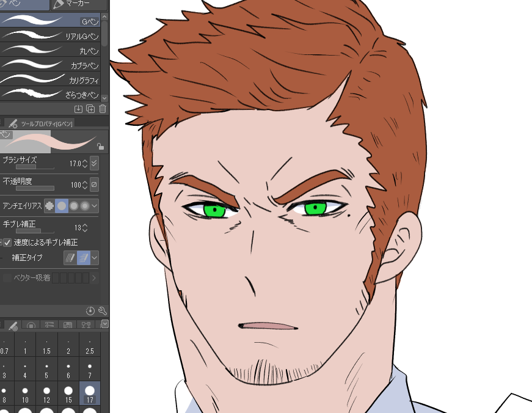The image size is (532, 413).
Task: Pick the 12 brush size preset
Action: (x=47, y=393)
